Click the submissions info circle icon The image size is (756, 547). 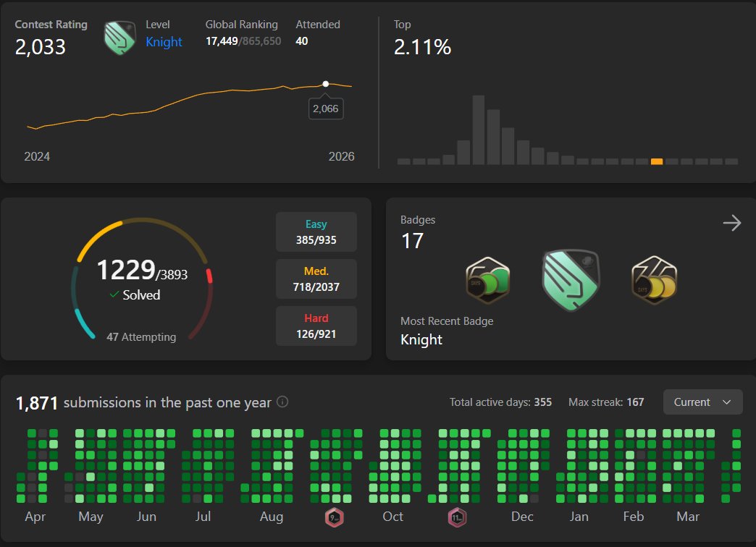pos(282,402)
